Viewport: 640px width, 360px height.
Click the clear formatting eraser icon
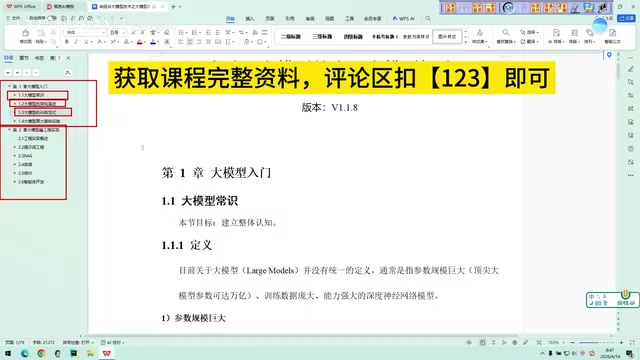[167, 32]
